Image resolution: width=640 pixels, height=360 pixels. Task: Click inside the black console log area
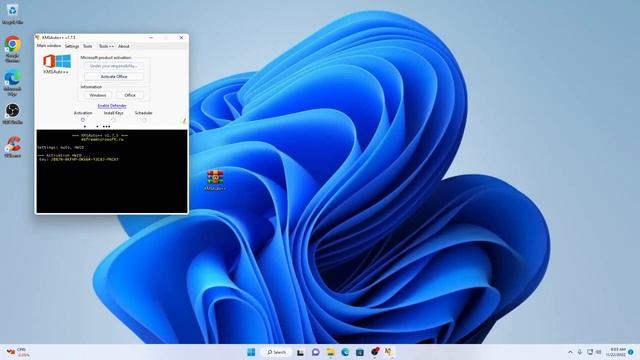click(x=112, y=171)
